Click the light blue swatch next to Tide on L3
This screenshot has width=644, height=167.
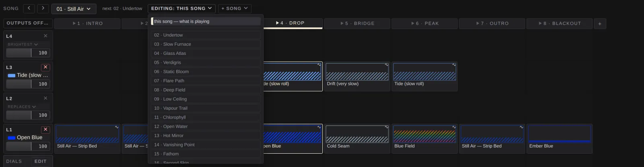click(x=12, y=75)
